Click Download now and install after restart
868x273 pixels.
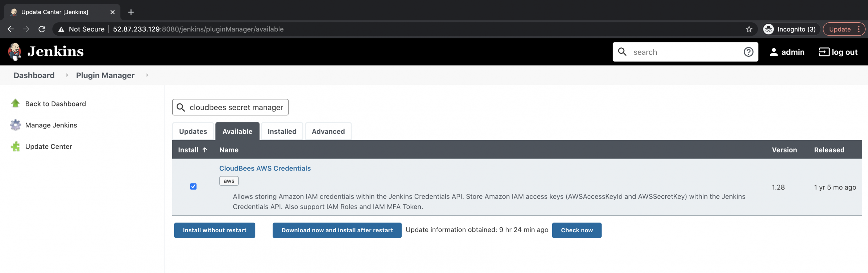pyautogui.click(x=337, y=230)
